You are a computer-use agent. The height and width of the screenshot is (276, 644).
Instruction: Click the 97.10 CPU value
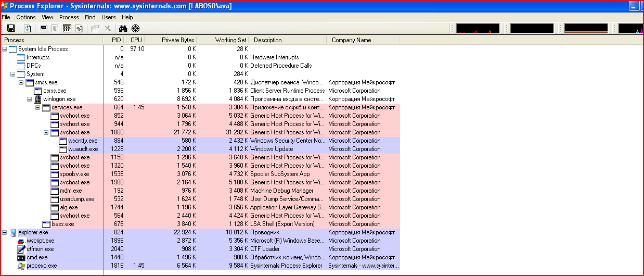click(x=137, y=49)
